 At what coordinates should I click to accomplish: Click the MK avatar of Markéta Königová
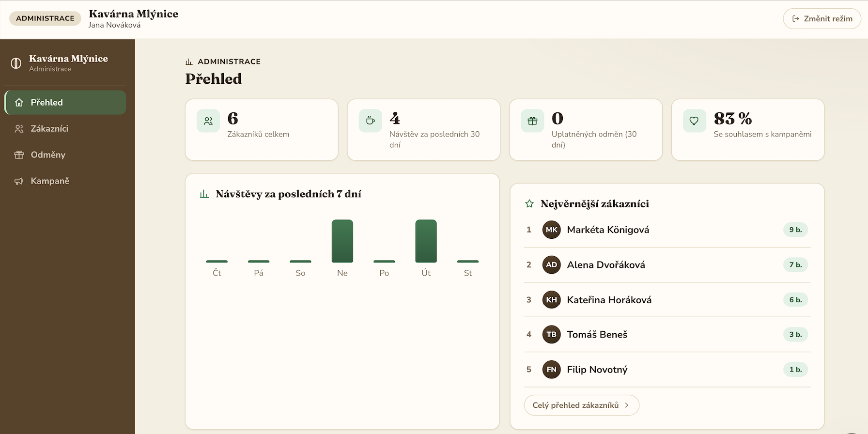click(551, 230)
